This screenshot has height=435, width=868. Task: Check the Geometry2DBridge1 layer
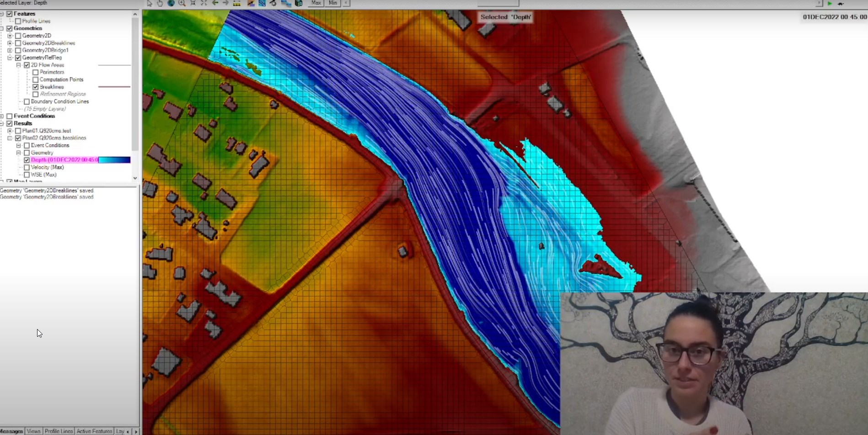(18, 50)
